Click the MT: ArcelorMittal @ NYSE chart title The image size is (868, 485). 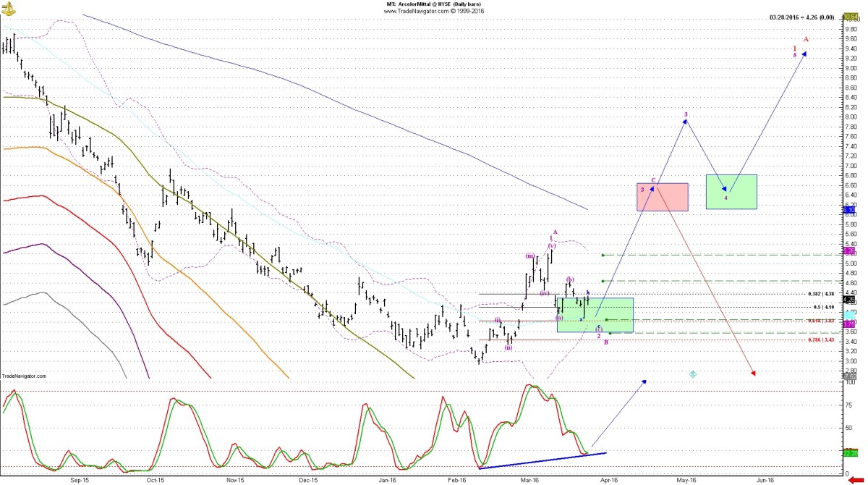click(433, 4)
